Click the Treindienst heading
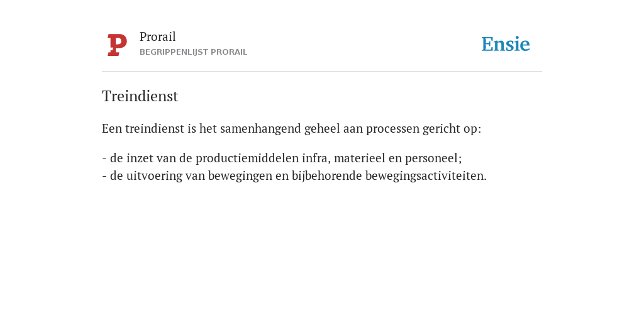 (140, 96)
